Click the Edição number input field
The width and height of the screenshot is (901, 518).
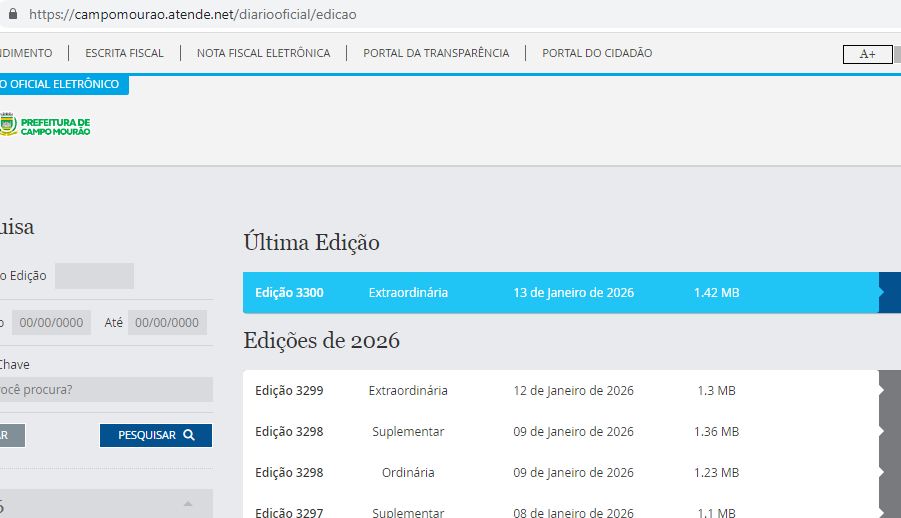(94, 276)
